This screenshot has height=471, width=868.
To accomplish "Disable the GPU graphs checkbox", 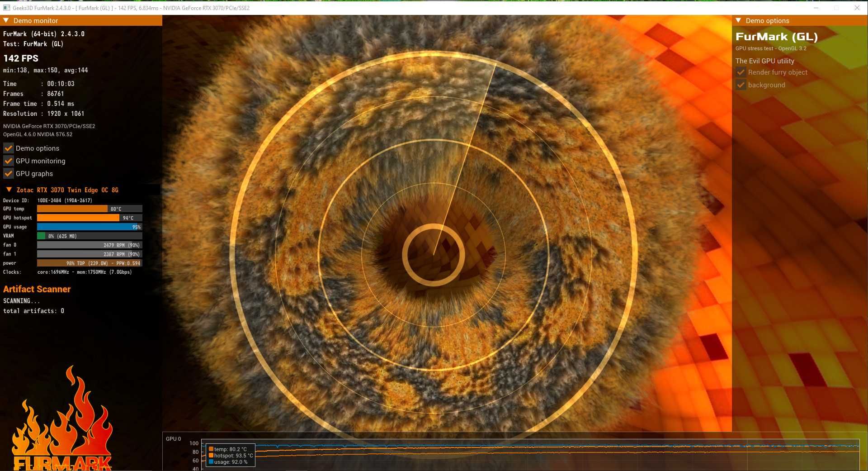I will [x=8, y=173].
